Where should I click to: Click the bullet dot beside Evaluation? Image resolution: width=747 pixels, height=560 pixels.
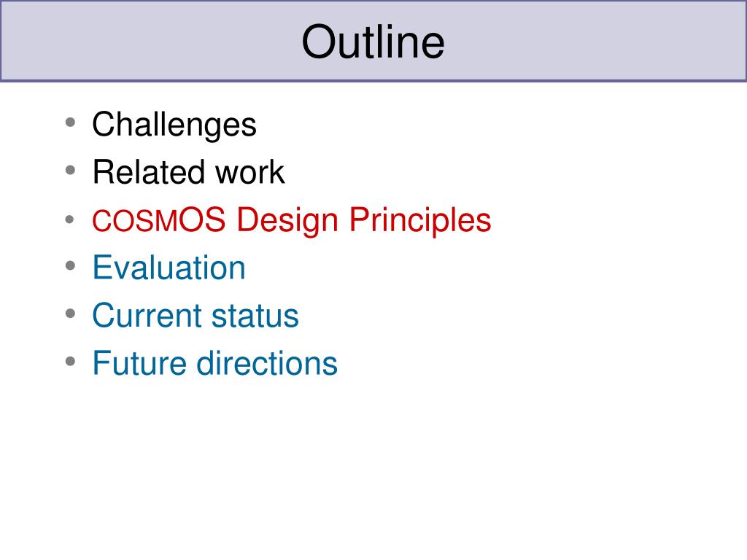pos(70,265)
